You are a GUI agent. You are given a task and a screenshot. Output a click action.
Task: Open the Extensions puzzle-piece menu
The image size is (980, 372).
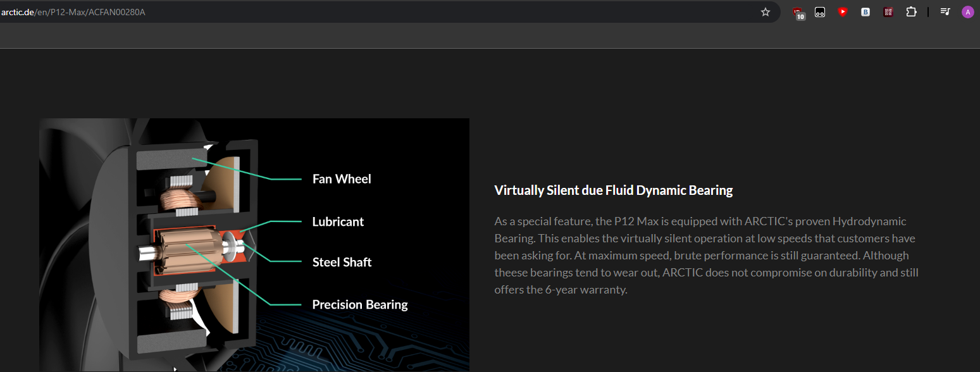(911, 12)
